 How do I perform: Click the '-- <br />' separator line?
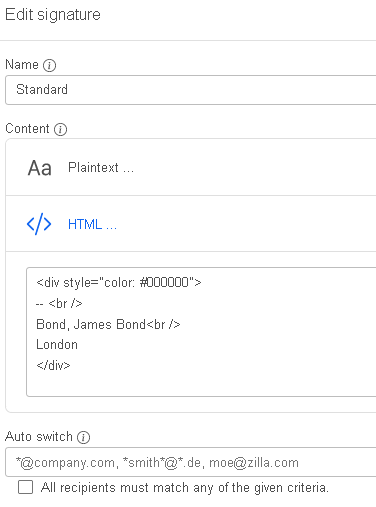pos(59,304)
